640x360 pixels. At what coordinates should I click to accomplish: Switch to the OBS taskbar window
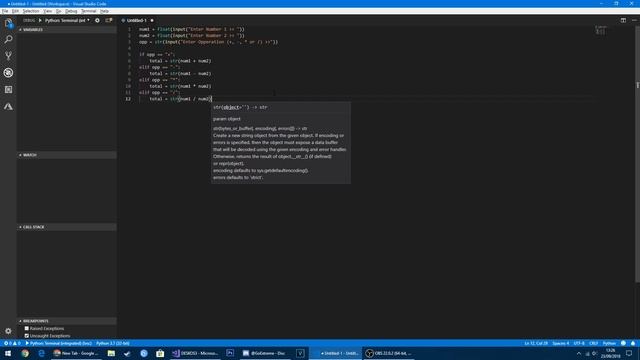pos(389,353)
